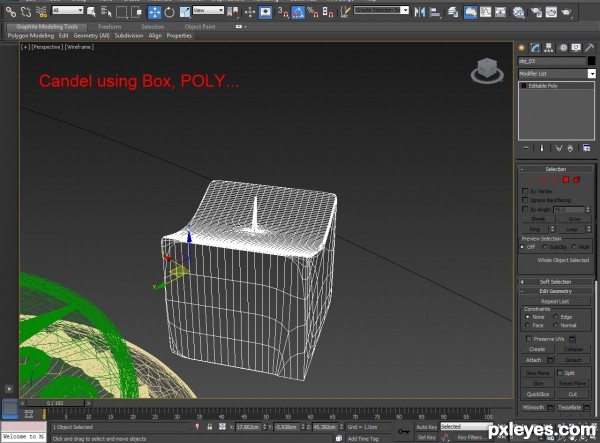
Task: Open the All selection filter dropdown
Action: click(67, 10)
